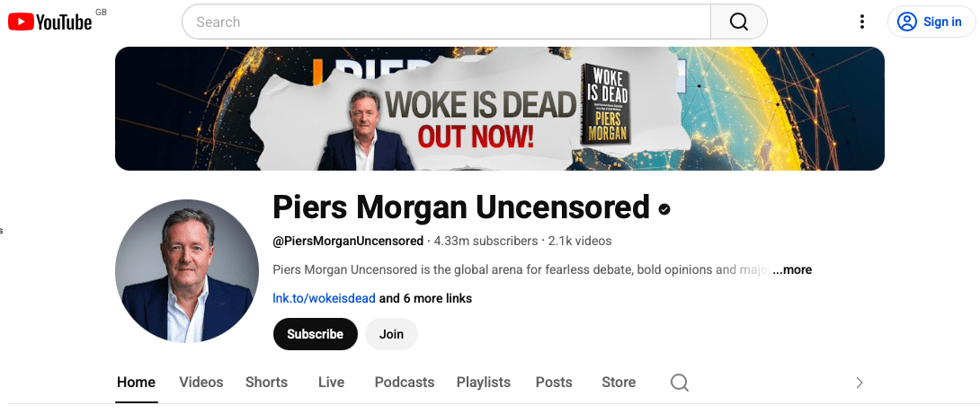Viewport: 980px width, 414px height.
Task: Click the Join membership button
Action: (x=391, y=334)
